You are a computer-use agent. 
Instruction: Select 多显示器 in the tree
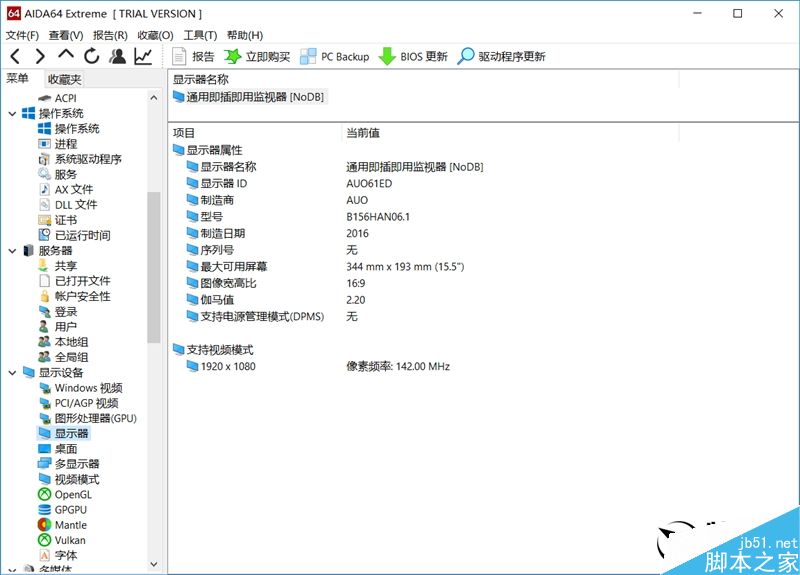(x=69, y=464)
